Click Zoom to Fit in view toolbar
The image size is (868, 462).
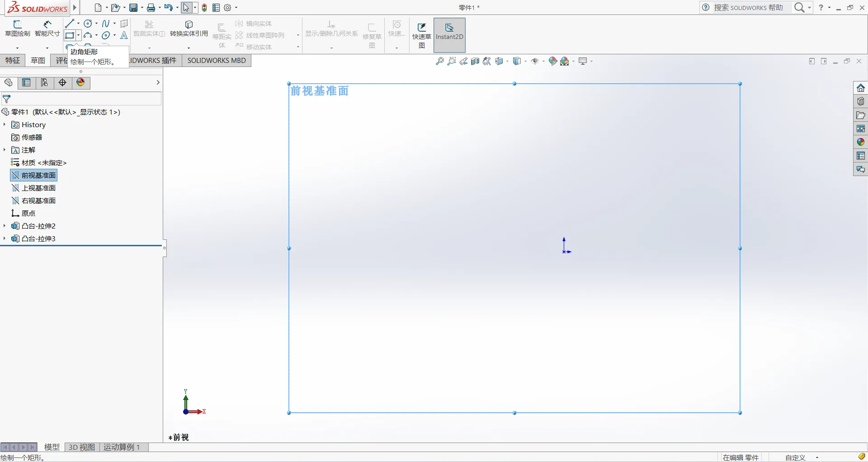pyautogui.click(x=439, y=61)
